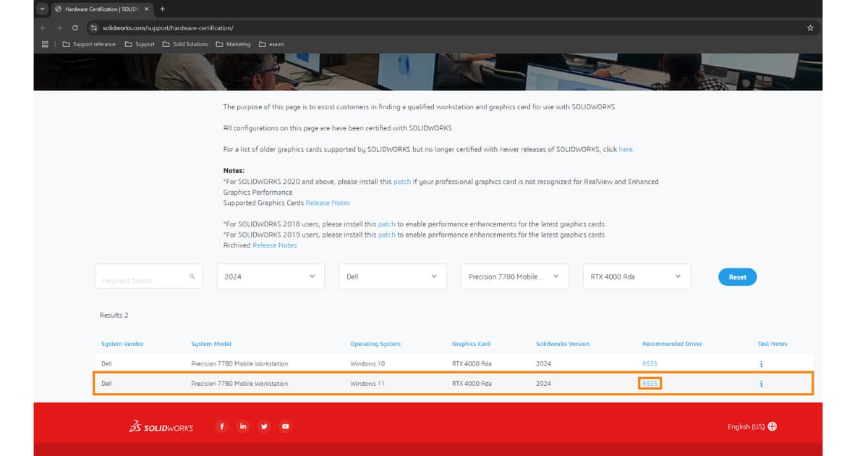
Task: Change language via English (US) globe selector
Action: click(x=752, y=427)
